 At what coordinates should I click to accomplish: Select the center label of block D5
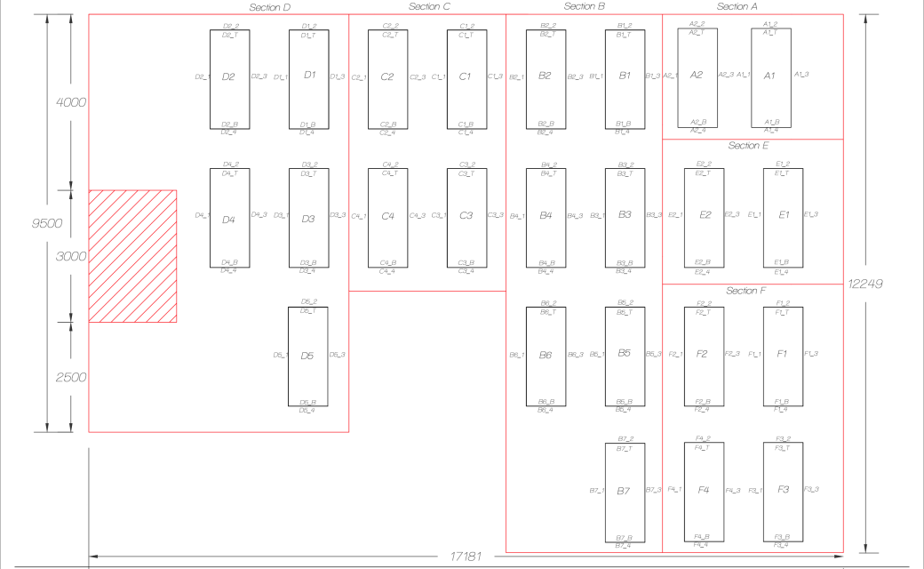(x=307, y=356)
